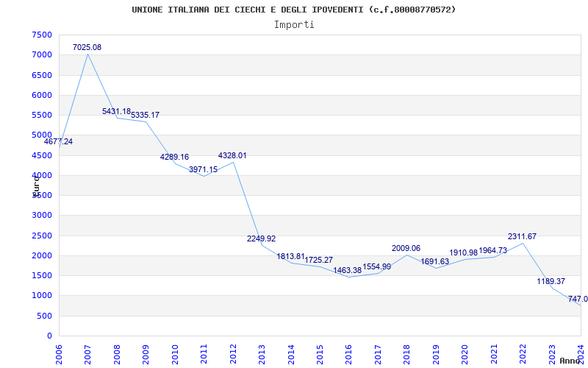The width and height of the screenshot is (588, 368).
Task: Select the 2017 x-axis year
Action: click(x=378, y=354)
